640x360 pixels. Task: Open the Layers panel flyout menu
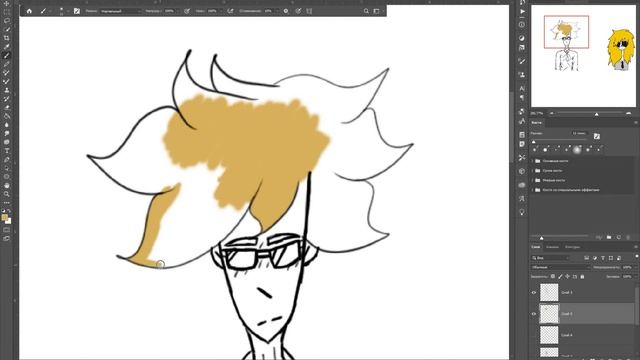click(x=636, y=247)
